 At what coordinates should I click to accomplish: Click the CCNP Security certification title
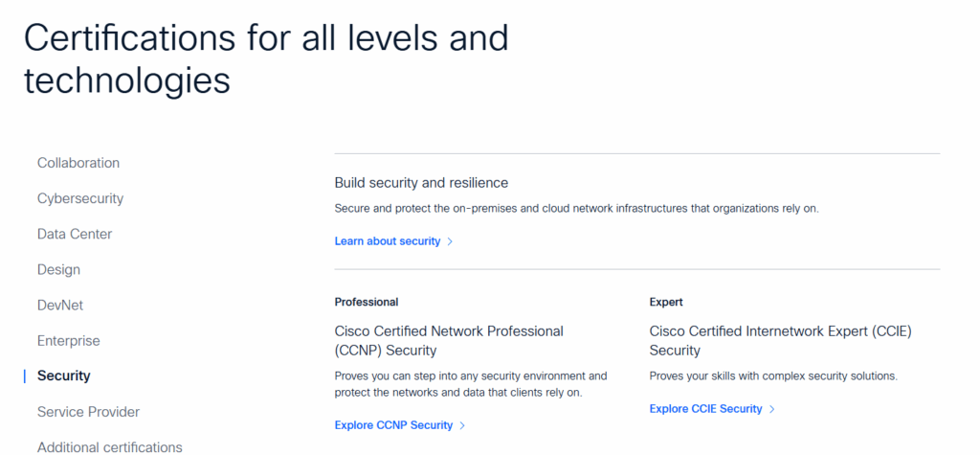(x=449, y=340)
